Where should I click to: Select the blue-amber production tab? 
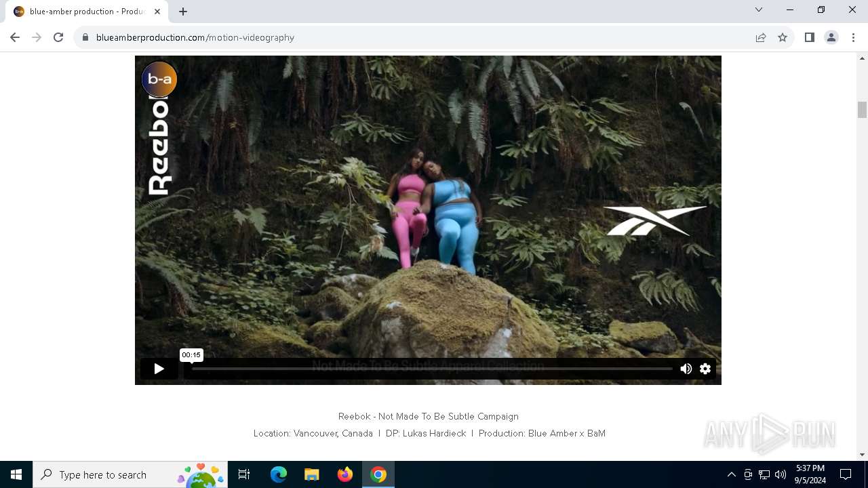point(87,12)
